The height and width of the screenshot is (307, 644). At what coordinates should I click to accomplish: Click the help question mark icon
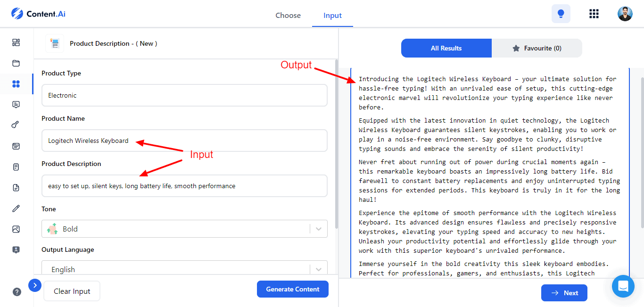pos(17,292)
